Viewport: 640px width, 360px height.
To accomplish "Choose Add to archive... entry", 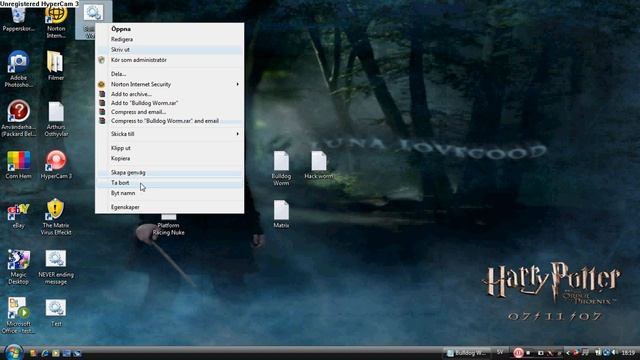I will [x=169, y=94].
